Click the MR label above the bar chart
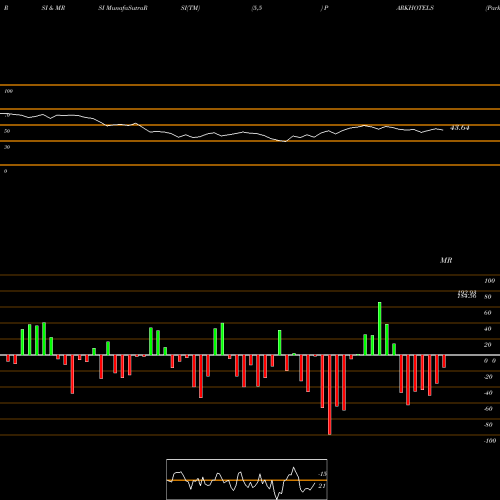The width and height of the screenshot is (500, 500). pyautogui.click(x=446, y=260)
